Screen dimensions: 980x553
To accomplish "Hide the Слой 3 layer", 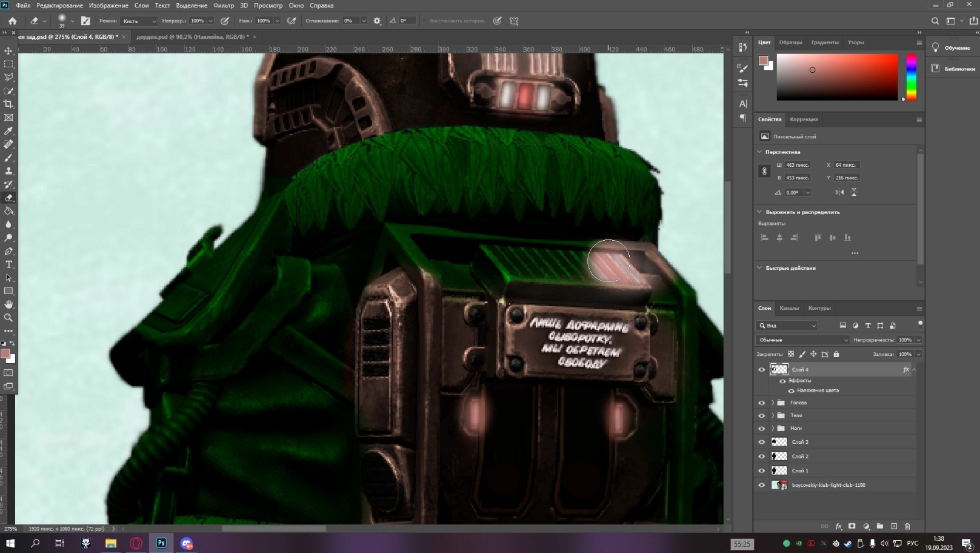I will 762,442.
